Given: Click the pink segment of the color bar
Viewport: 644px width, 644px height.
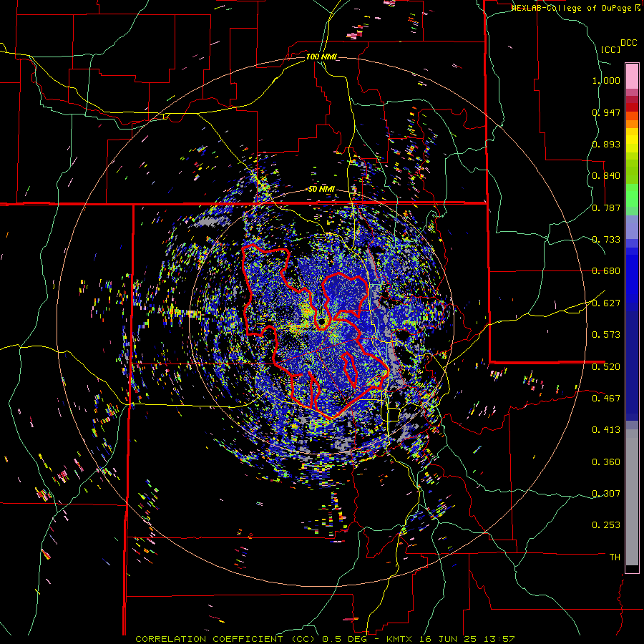Looking at the screenshot, I should 632,77.
